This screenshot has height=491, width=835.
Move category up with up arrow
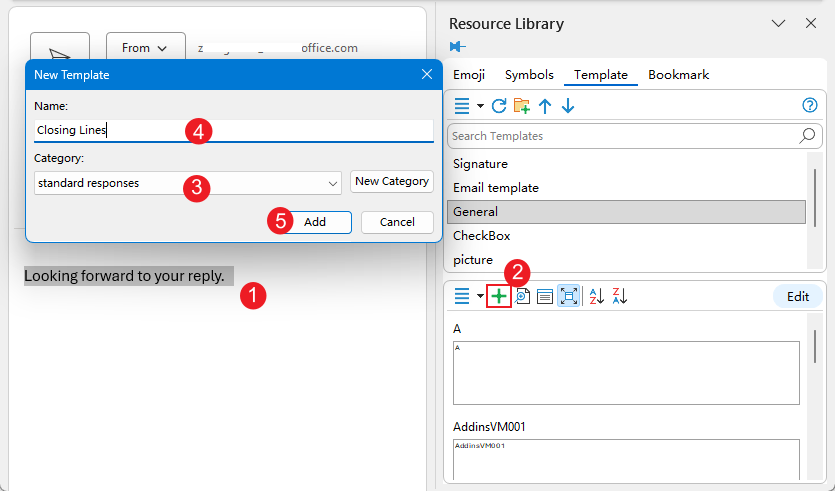pos(545,106)
